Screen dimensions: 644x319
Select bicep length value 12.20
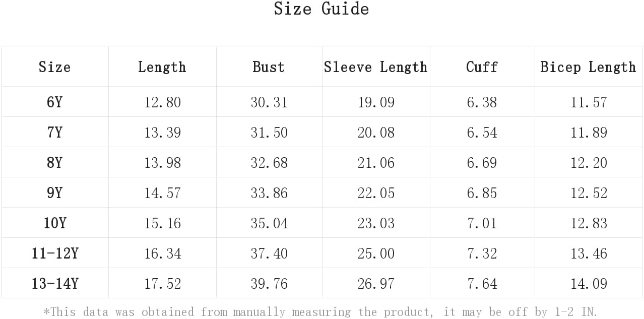[589, 163]
